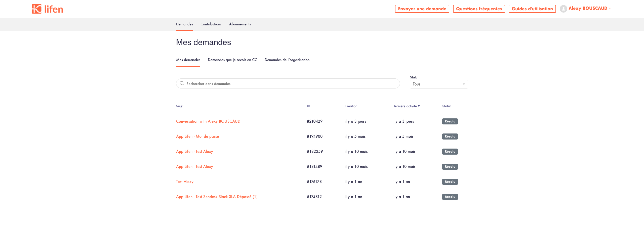
Task: Click Envoyer une demande button
Action: point(422,9)
